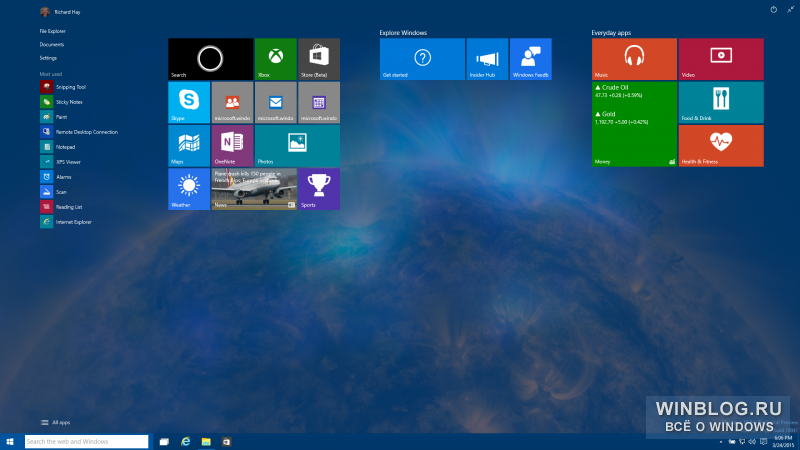The height and width of the screenshot is (450, 800).
Task: Open Scan from most used
Action: click(x=54, y=192)
